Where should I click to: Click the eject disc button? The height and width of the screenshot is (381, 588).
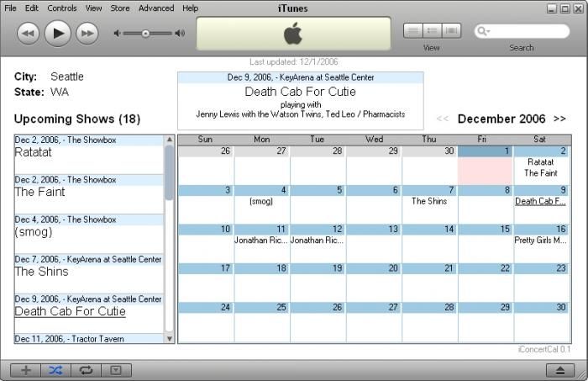[x=560, y=370]
